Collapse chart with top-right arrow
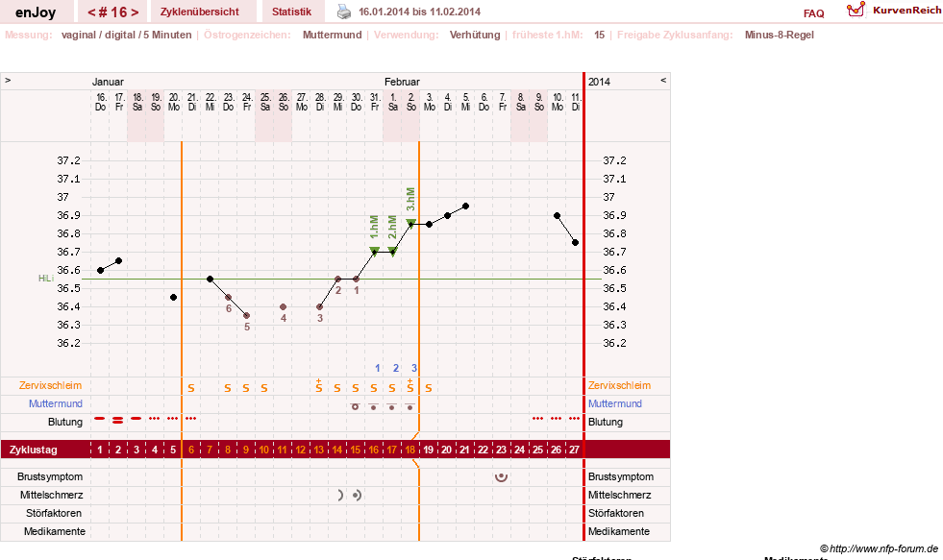943x560 pixels. click(x=663, y=80)
